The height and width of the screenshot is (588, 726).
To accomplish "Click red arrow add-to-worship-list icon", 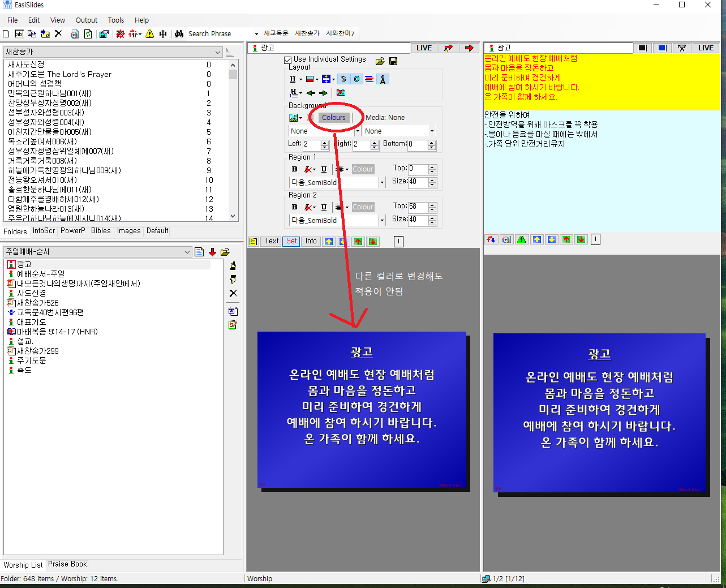I will click(x=212, y=252).
